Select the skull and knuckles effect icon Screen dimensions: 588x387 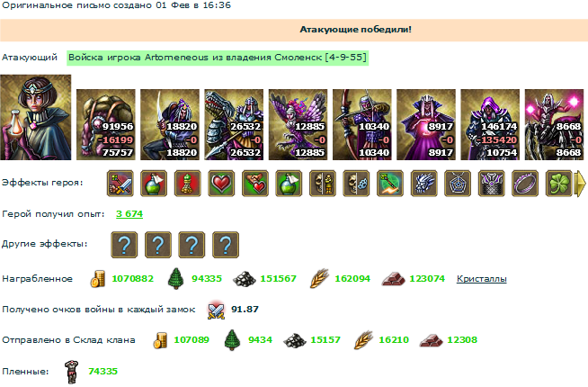pyautogui.click(x=356, y=184)
